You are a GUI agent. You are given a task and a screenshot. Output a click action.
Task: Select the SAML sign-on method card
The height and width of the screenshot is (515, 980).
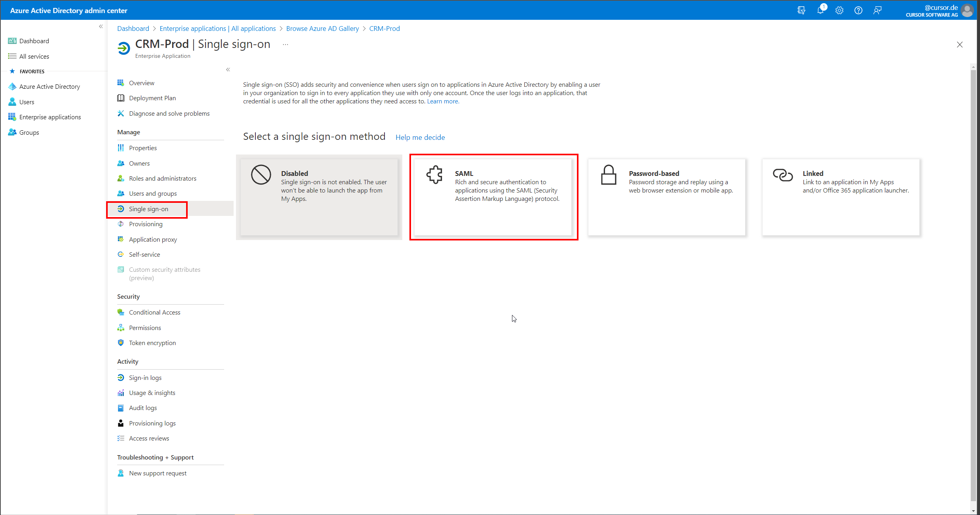tap(493, 197)
